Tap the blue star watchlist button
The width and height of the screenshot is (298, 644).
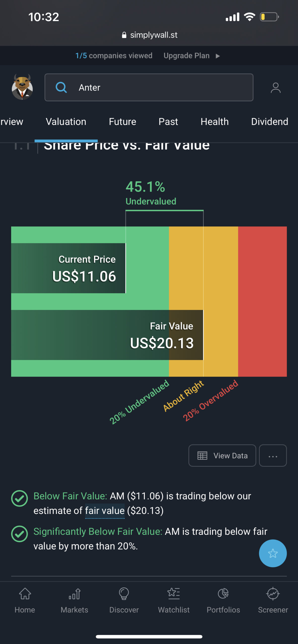point(273,553)
